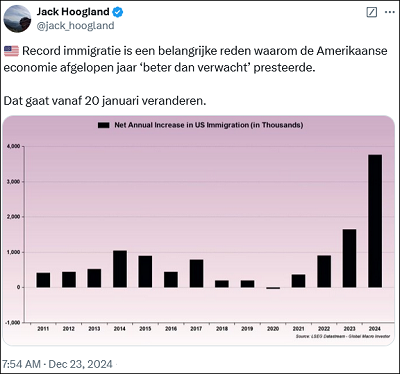This screenshot has width=400, height=374.
Task: Open the immigration chart image
Action: tap(199, 231)
